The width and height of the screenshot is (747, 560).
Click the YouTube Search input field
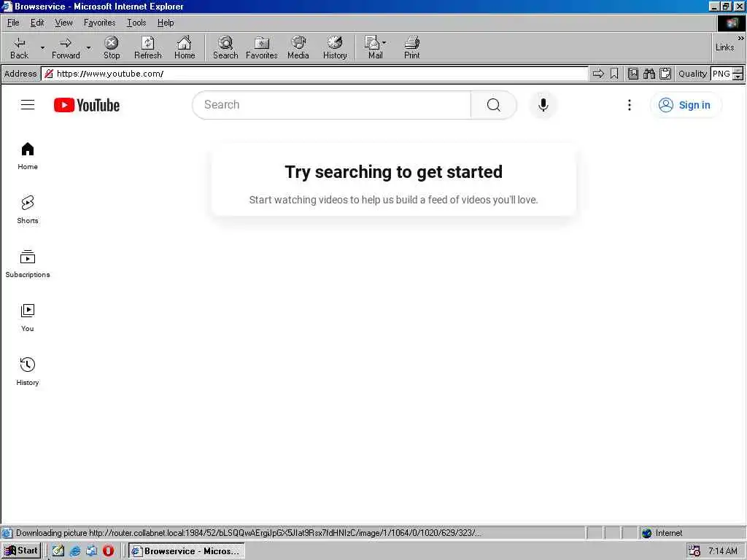(332, 105)
